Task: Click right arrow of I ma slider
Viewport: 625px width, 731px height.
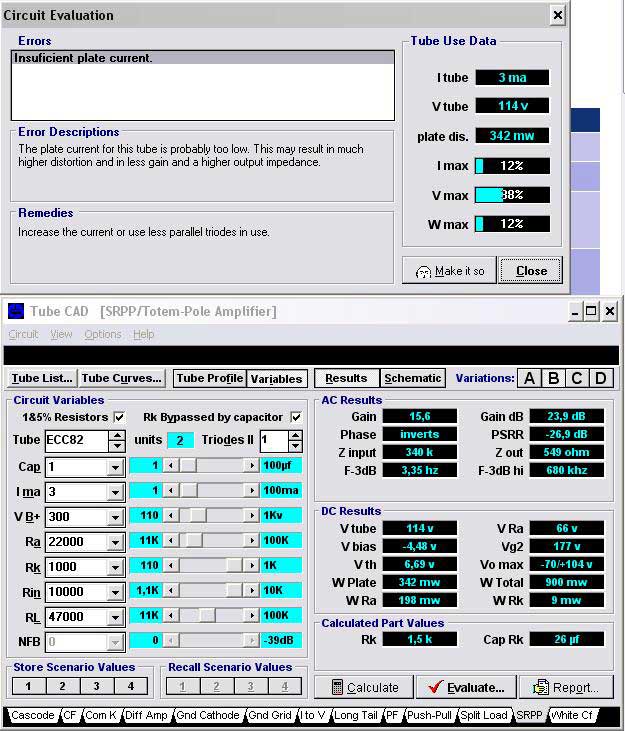Action: 252,490
